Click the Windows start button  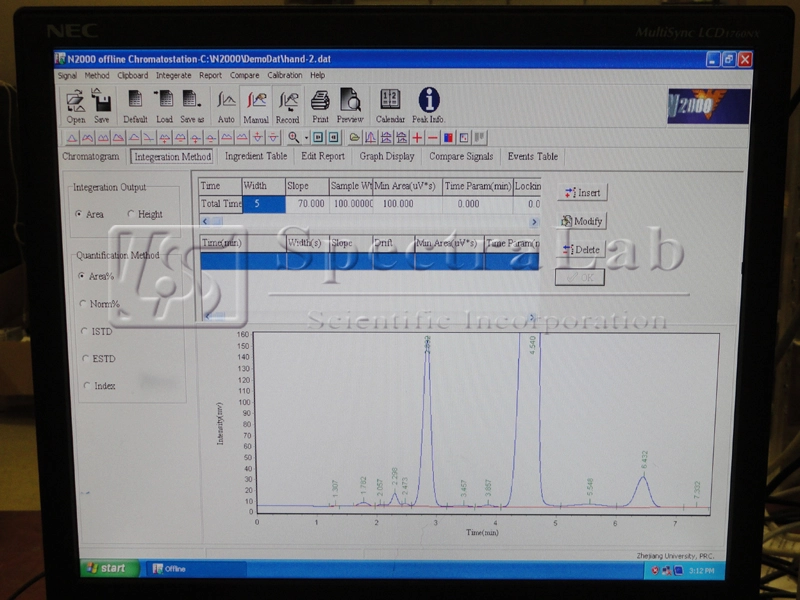pyautogui.click(x=107, y=568)
